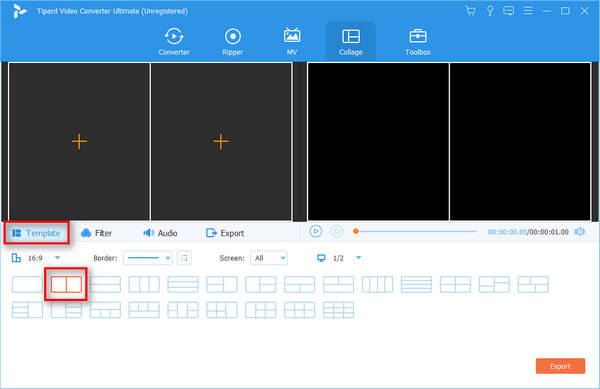Viewport: 600px width, 389px height.
Task: Open the feedback chat icon
Action: pos(509,11)
